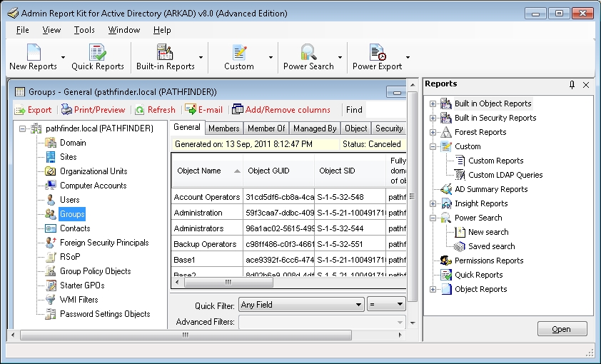Select the Organizational Units icon

pyautogui.click(x=51, y=171)
